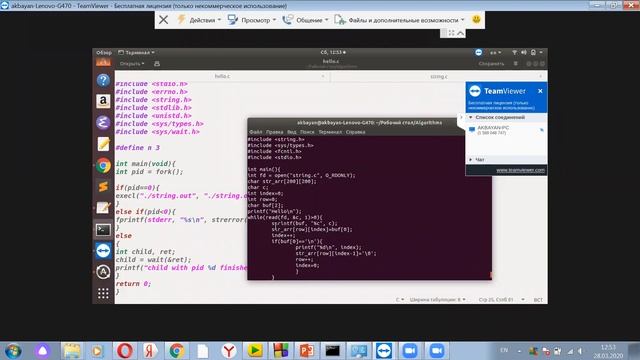640x360 pixels.
Task: Open Yandex from the Windows taskbar
Action: point(151,351)
